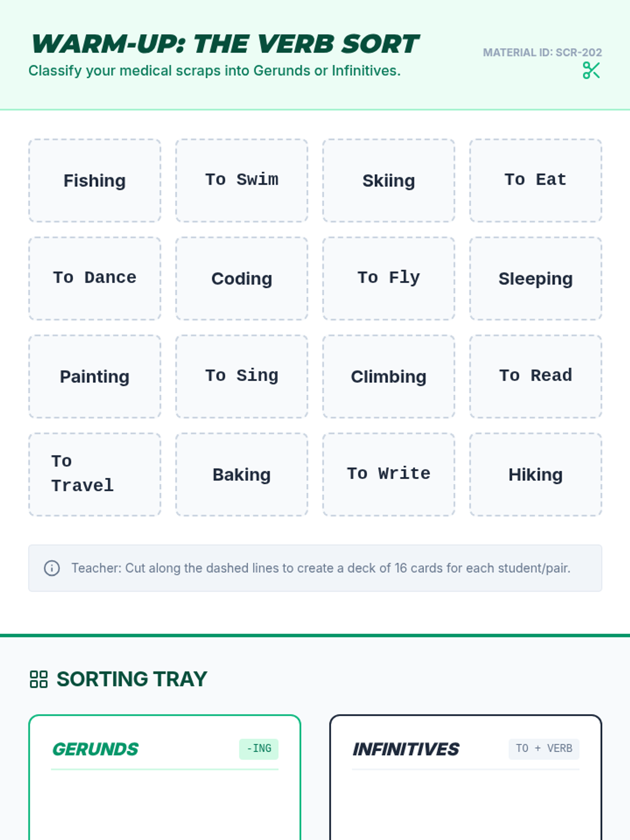This screenshot has width=630, height=840.
Task: Select the Coding card
Action: [x=241, y=278]
